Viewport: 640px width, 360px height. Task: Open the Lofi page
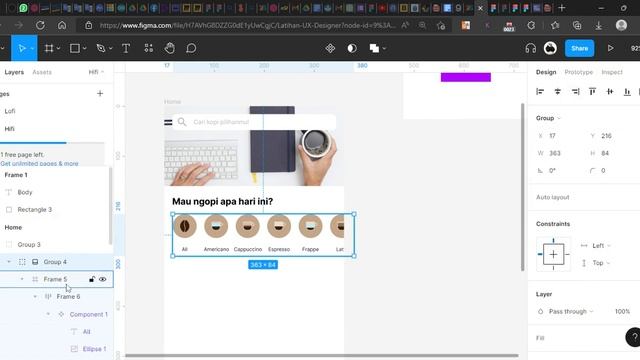[x=10, y=111]
